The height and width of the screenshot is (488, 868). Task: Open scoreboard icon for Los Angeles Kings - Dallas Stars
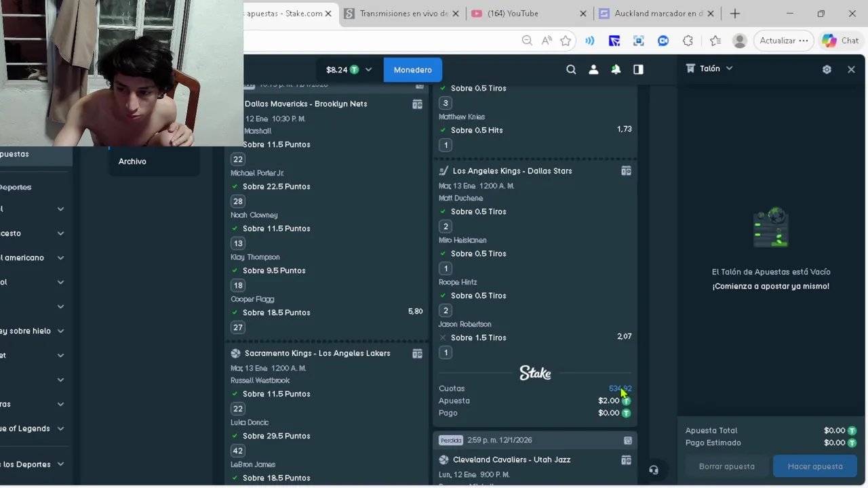[x=626, y=171]
